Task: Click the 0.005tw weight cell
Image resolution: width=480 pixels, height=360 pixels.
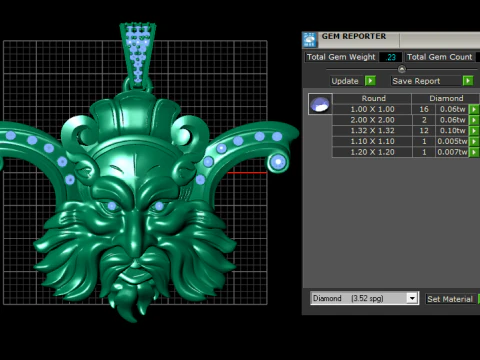Action: tap(452, 141)
